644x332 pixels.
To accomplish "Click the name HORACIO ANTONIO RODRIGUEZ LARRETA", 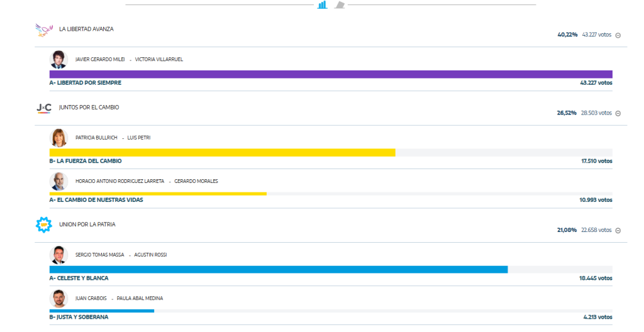I will (119, 181).
